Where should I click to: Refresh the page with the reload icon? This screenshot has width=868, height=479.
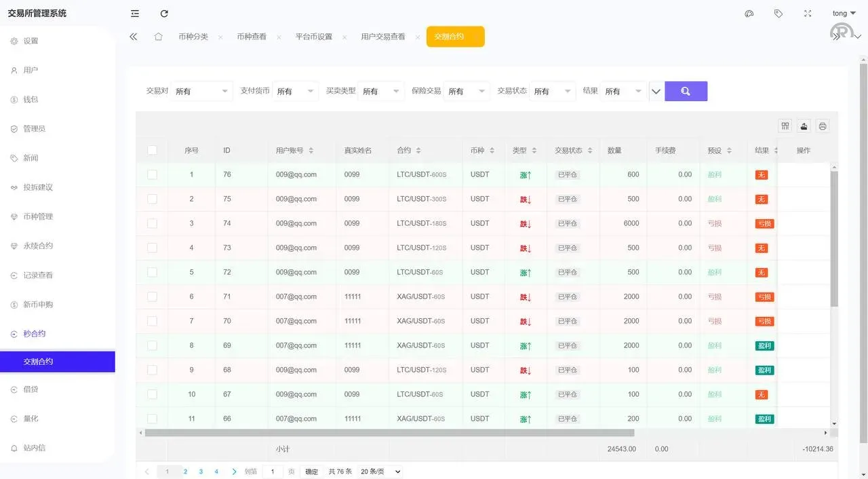pos(165,13)
